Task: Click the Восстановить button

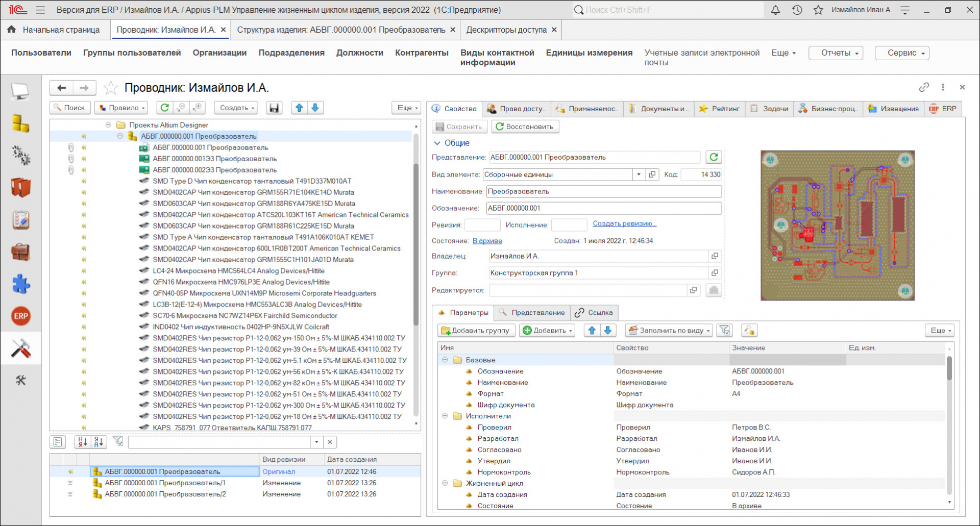Action: point(525,127)
